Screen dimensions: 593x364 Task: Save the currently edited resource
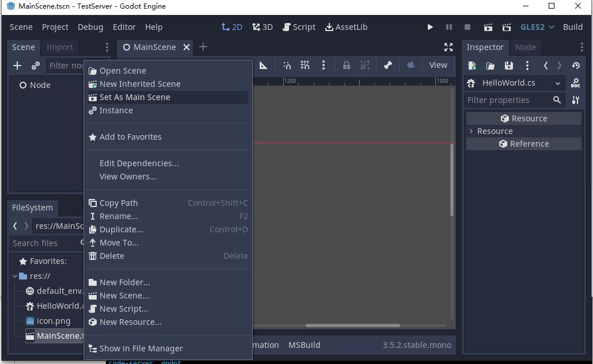(x=509, y=66)
